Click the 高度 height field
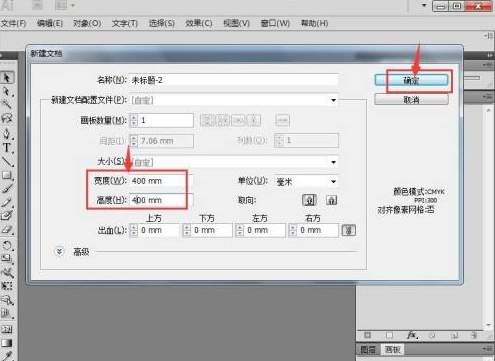 pos(161,200)
